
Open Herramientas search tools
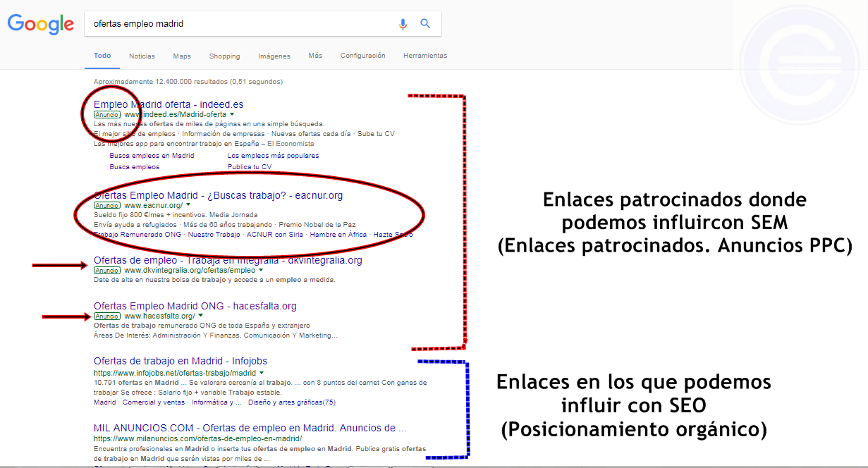(x=424, y=56)
